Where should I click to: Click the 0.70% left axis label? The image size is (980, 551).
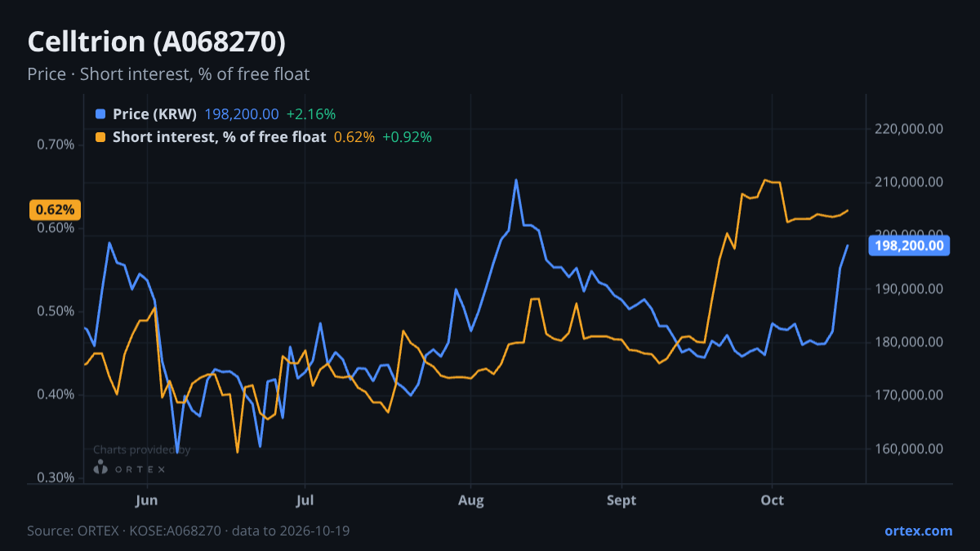56,144
